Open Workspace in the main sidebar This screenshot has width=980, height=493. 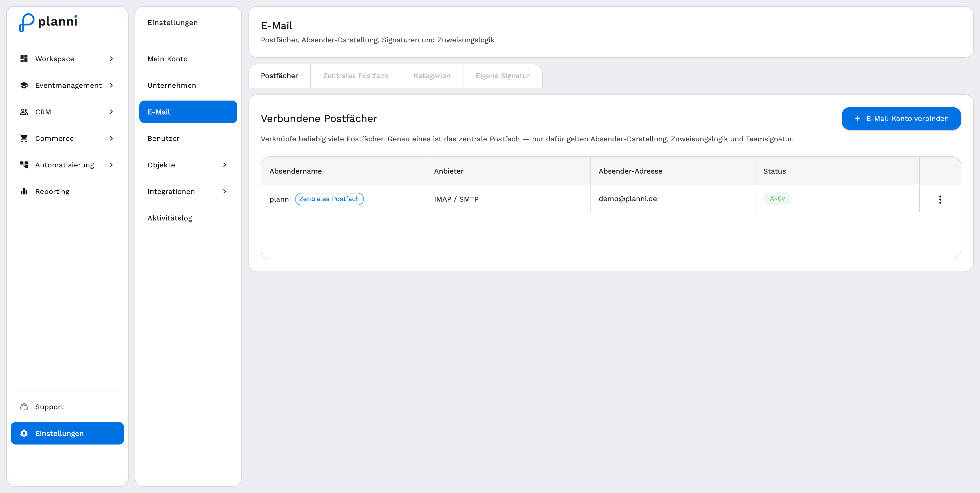(67, 59)
